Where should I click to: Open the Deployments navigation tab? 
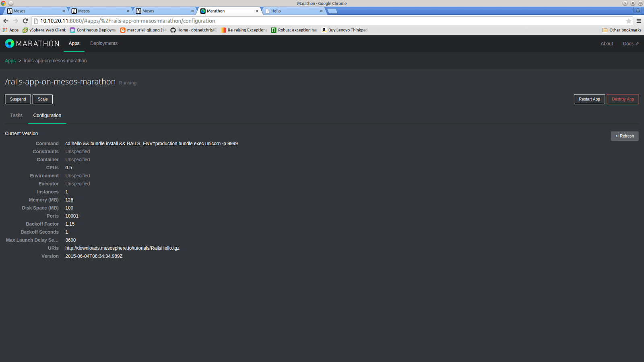(x=104, y=43)
